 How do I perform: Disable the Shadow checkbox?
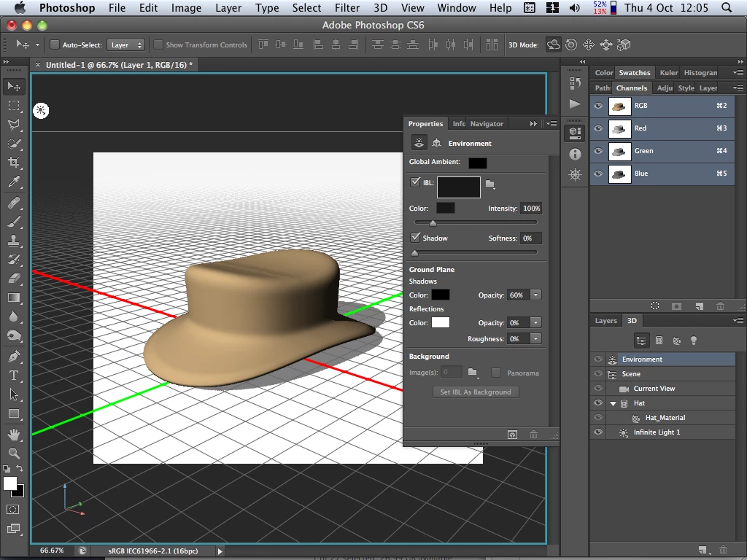tap(415, 238)
